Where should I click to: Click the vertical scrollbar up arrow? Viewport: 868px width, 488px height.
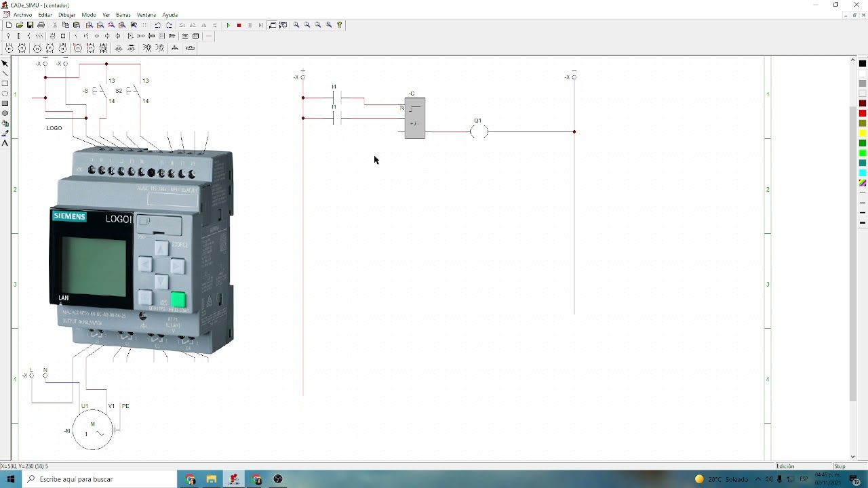853,61
